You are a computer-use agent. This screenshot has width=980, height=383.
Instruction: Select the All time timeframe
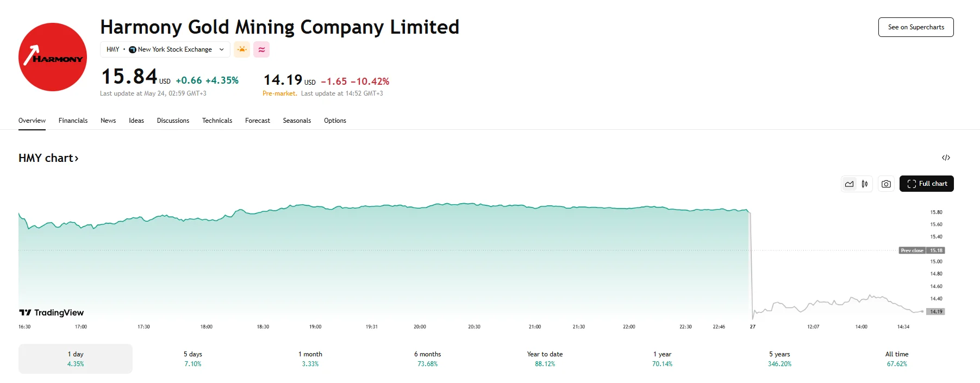pyautogui.click(x=896, y=359)
